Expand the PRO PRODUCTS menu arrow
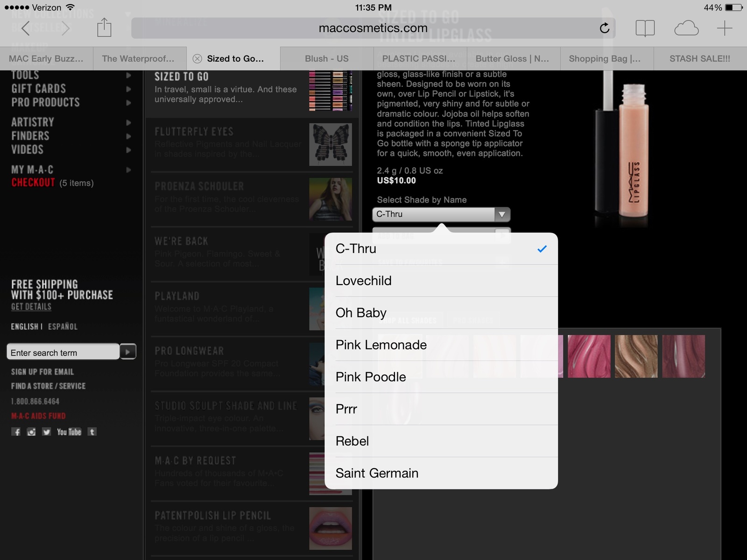This screenshot has width=747, height=560. click(x=128, y=103)
